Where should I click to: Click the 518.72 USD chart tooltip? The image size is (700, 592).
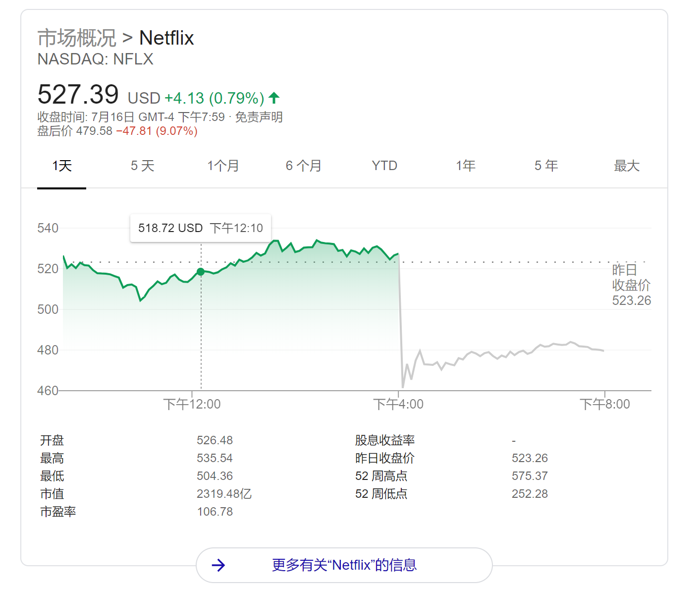(x=201, y=228)
